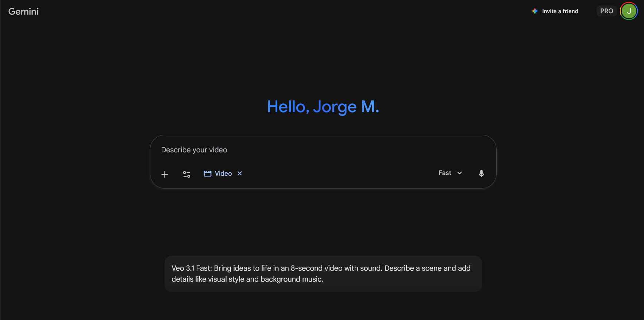Click the PRO plan badge
644x320 pixels.
coord(606,11)
